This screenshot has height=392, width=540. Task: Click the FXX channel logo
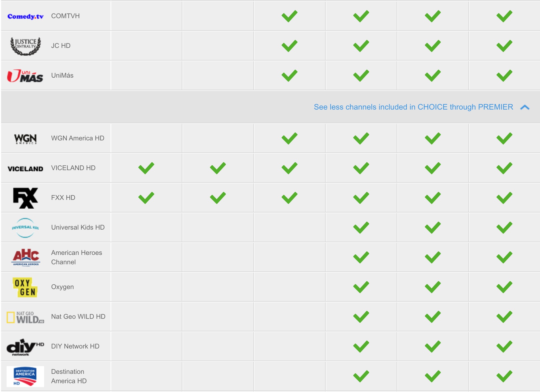click(25, 198)
